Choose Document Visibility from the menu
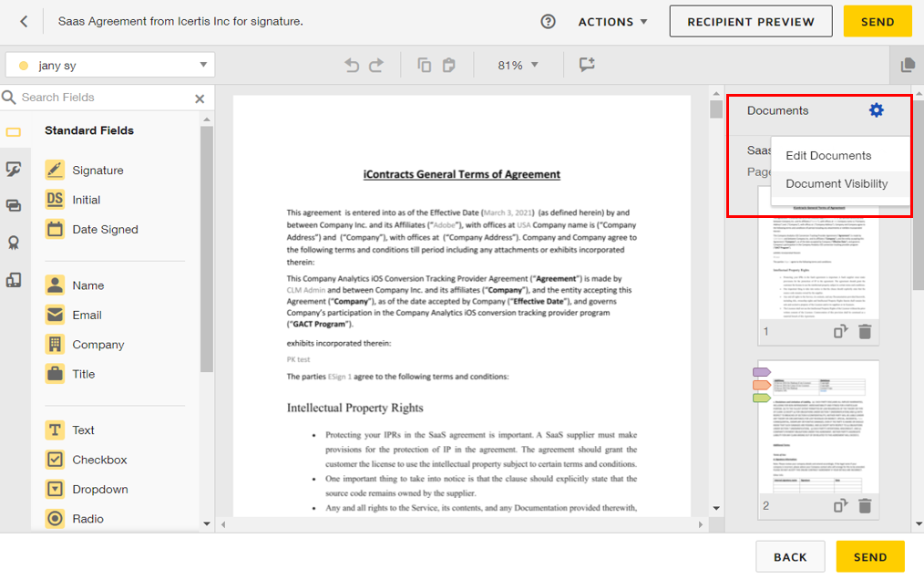 837,183
